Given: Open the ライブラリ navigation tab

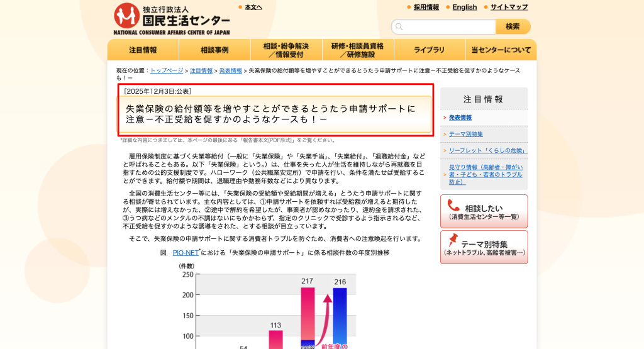Looking at the screenshot, I should [429, 50].
